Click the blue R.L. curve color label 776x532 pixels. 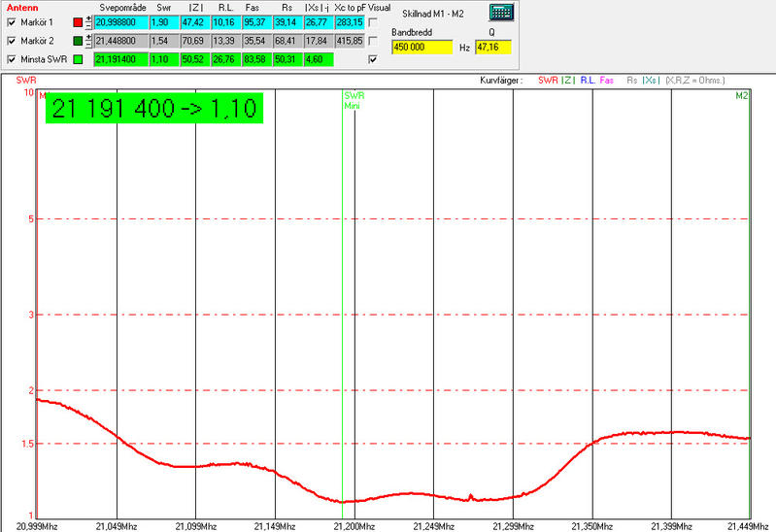pyautogui.click(x=588, y=81)
